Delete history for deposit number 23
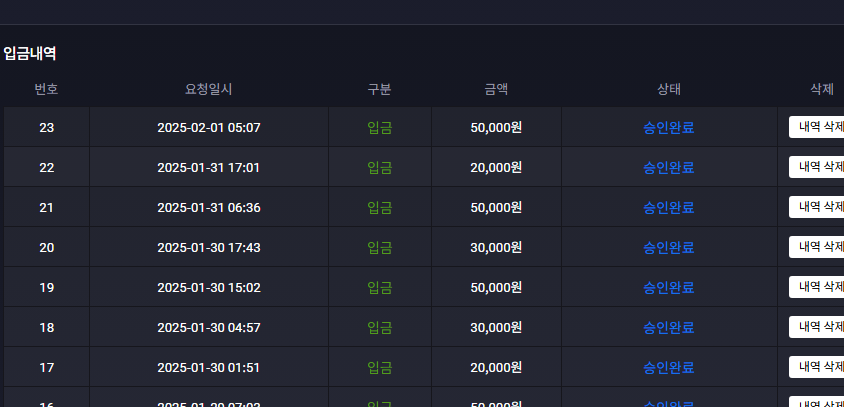Screen dimensions: 844x407 point(817,127)
